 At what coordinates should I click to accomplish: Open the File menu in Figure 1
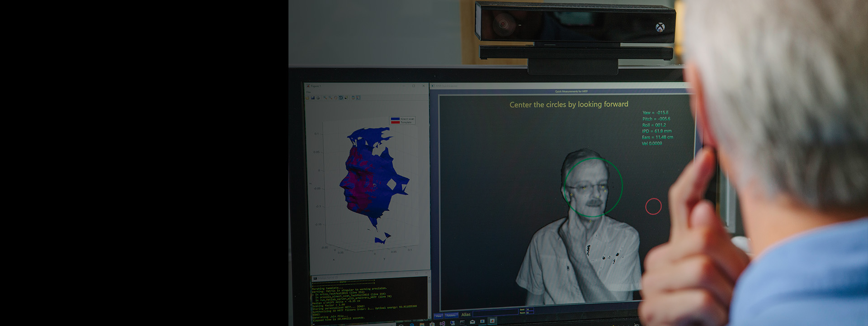pos(309,92)
